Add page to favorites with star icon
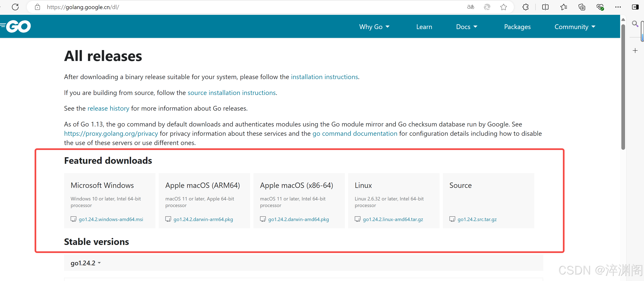The height and width of the screenshot is (281, 644). click(504, 7)
